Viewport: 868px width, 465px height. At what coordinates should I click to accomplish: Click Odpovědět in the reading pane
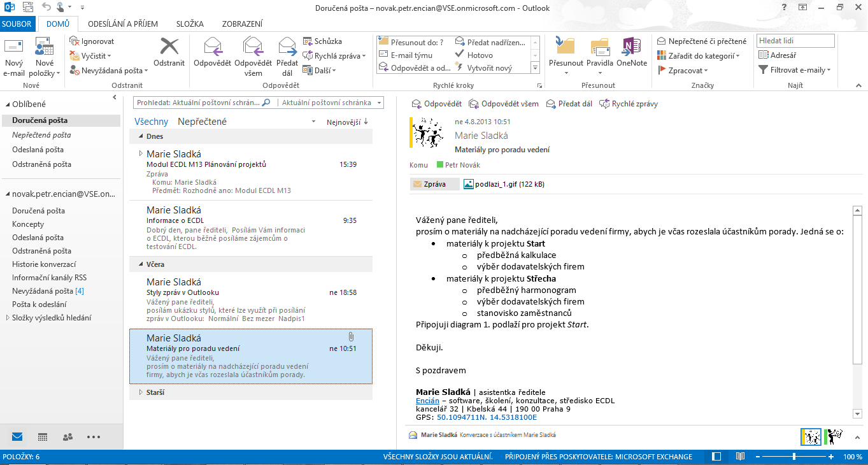point(437,104)
